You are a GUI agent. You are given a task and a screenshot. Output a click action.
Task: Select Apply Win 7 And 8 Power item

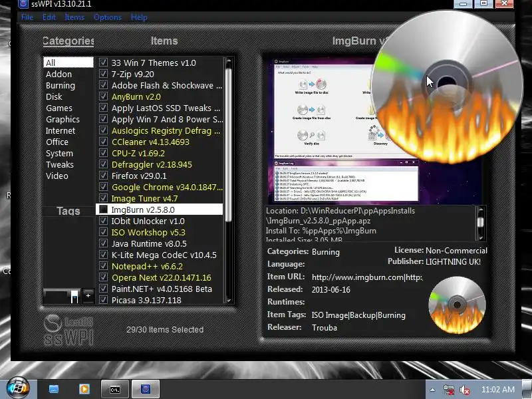[167, 120]
